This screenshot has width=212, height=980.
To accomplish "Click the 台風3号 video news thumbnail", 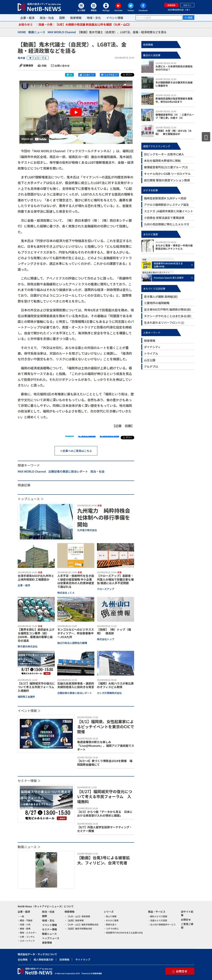I will (46, 869).
